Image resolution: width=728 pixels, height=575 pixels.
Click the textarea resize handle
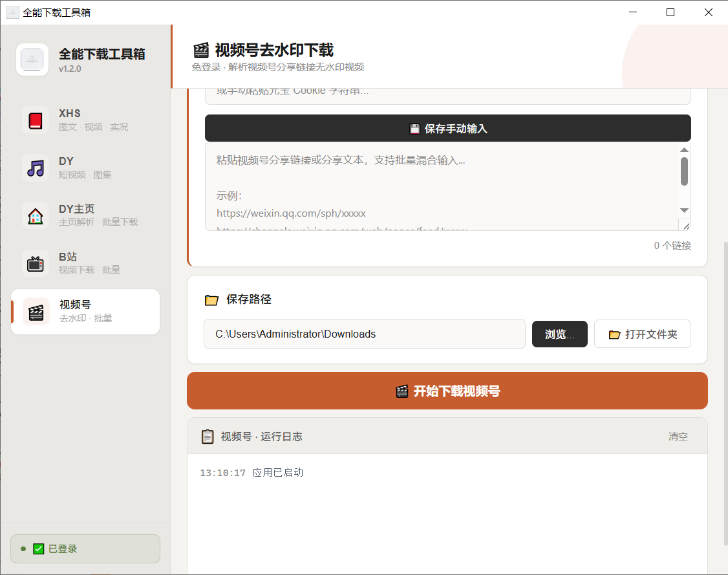click(x=685, y=225)
